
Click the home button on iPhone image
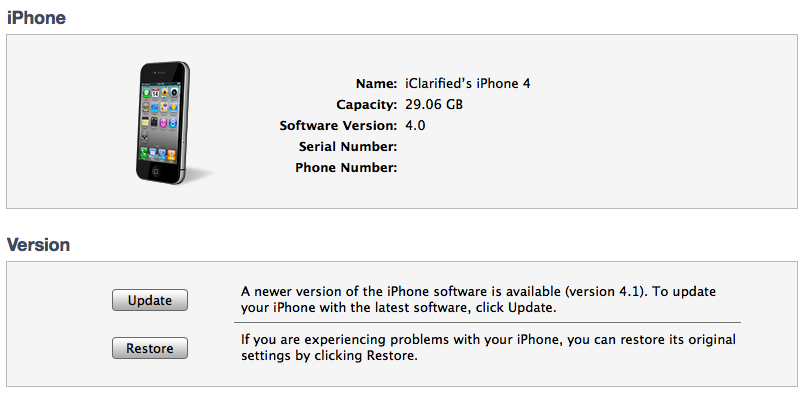click(x=156, y=171)
